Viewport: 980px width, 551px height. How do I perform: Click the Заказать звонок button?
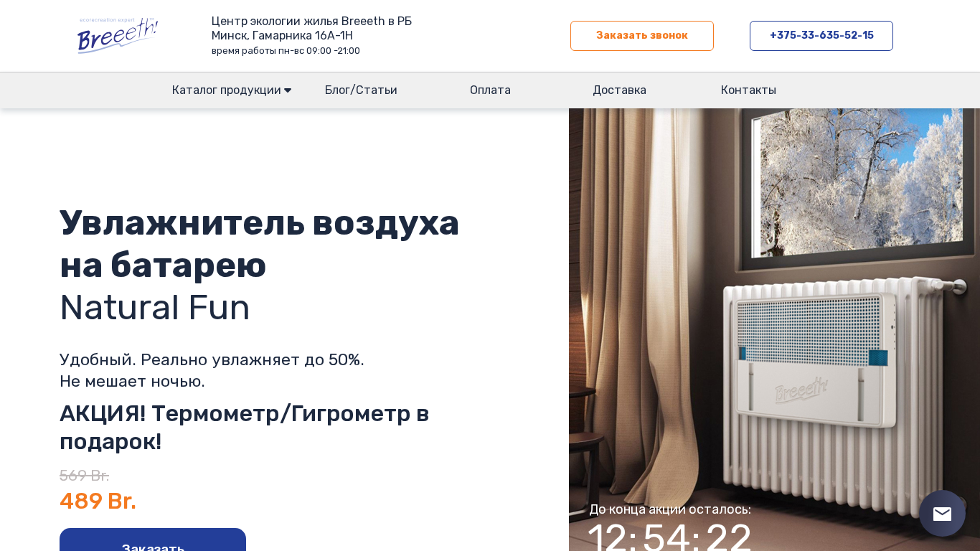642,36
